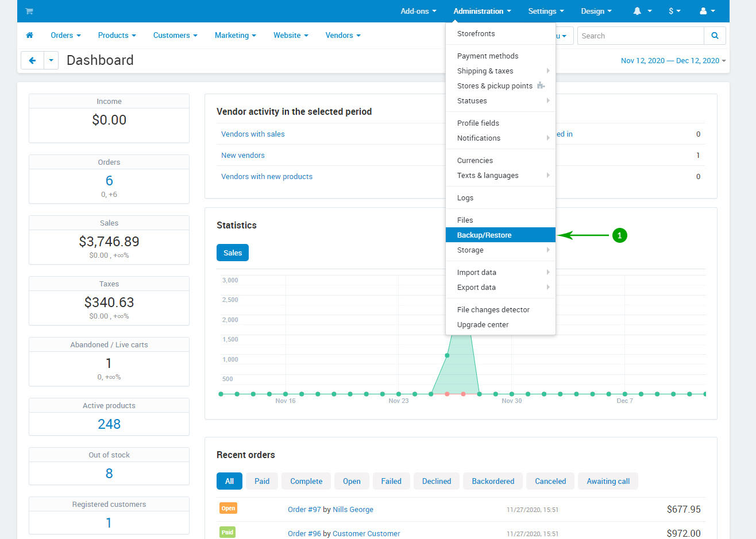This screenshot has height=539, width=756.
Task: Filter recent orders by Declined
Action: [x=437, y=481]
